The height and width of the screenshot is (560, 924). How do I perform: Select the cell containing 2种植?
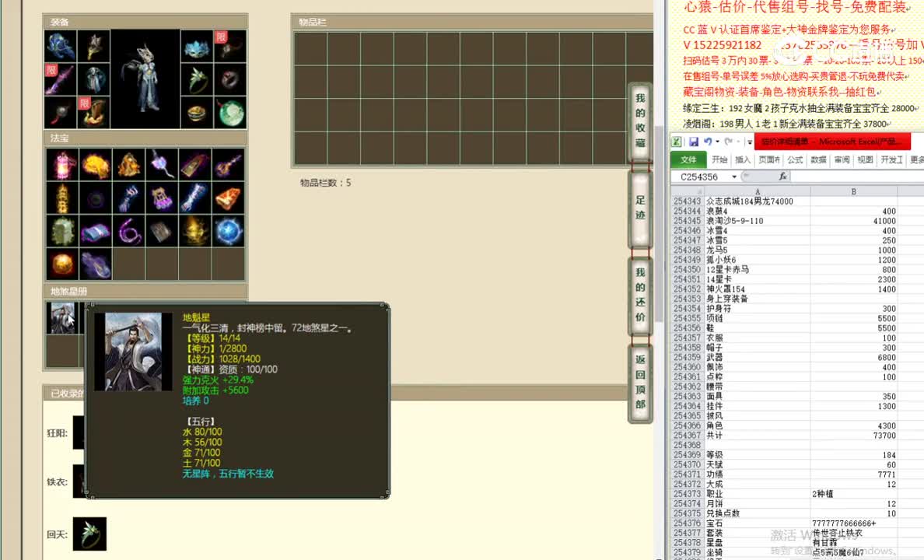[x=854, y=494]
